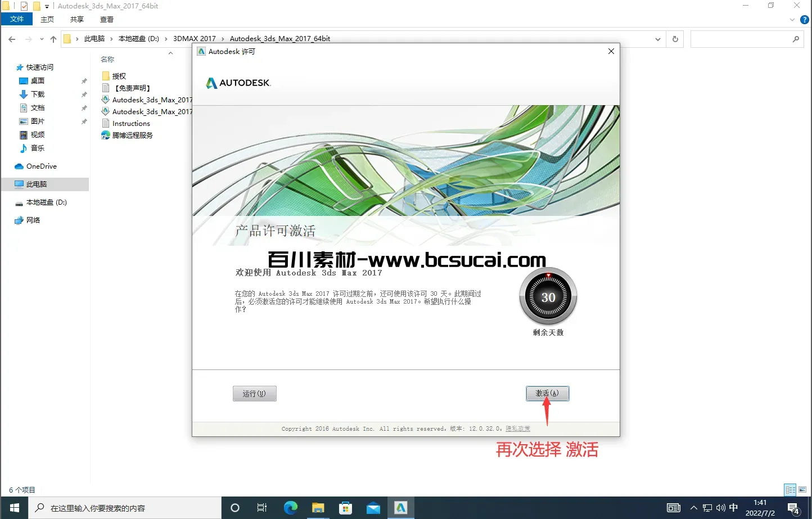The width and height of the screenshot is (812, 519).
Task: Refresh the Explorer folder view
Action: pos(675,39)
